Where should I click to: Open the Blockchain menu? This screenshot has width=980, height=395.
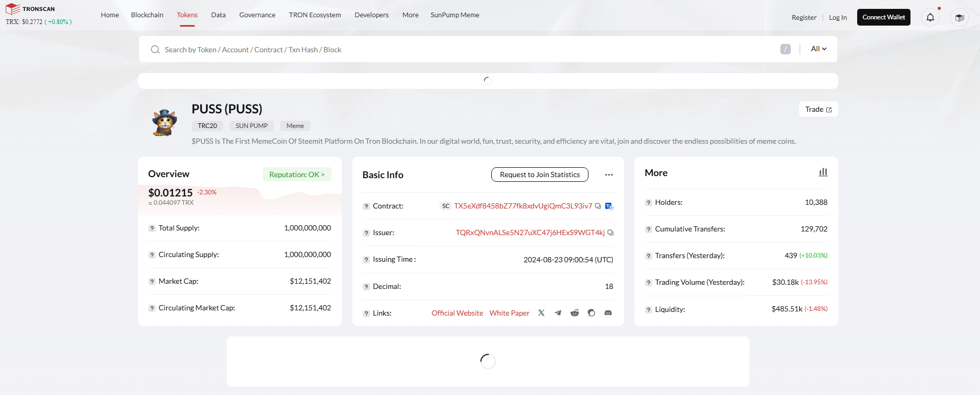pos(147,15)
